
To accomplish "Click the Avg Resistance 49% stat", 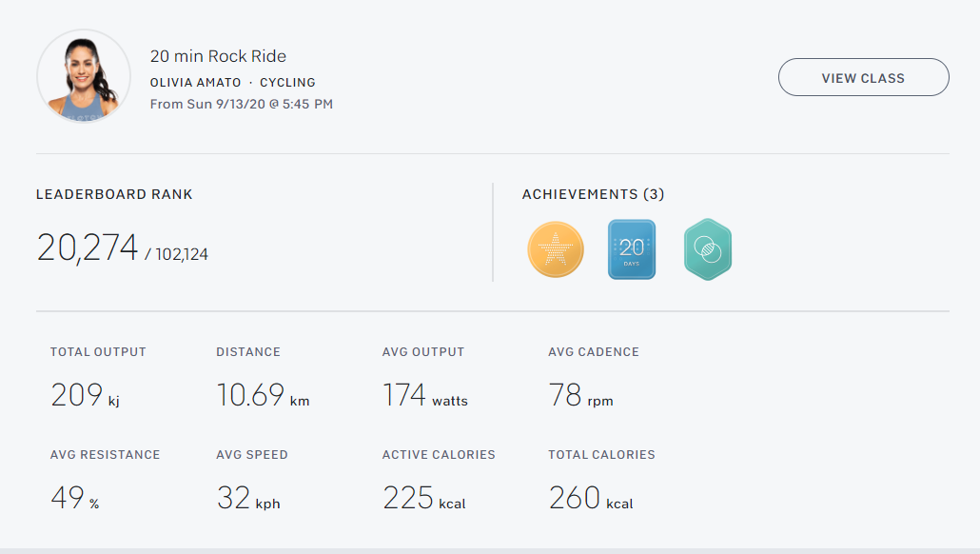I will pos(75,498).
